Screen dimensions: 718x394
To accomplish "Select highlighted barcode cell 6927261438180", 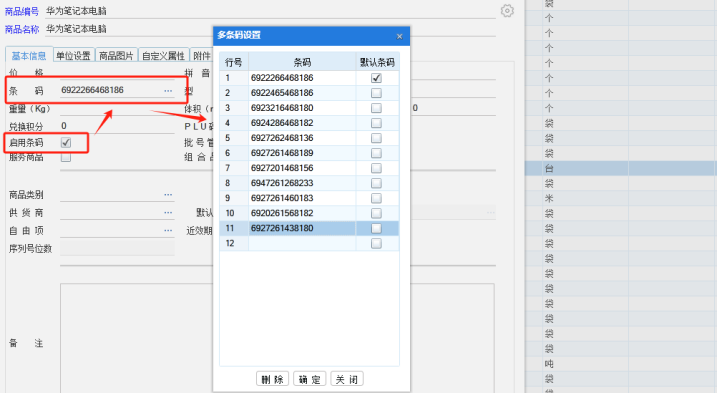I will coord(302,228).
